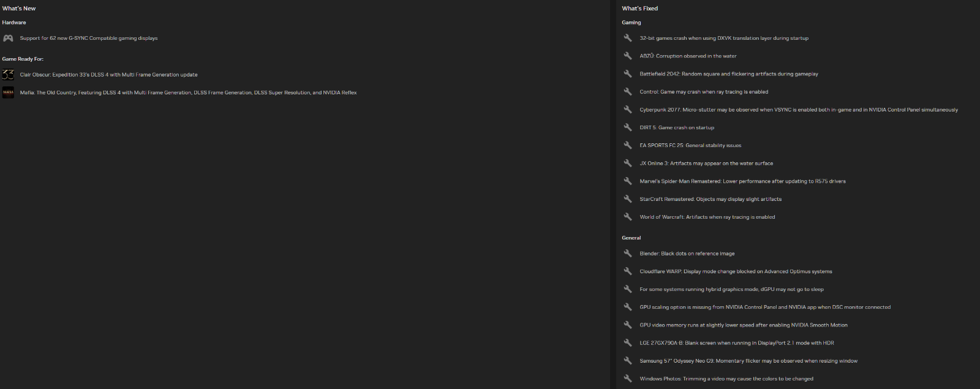Viewport: 980px width, 389px height.
Task: Click wrench icon next to 32-bit games crash
Action: (x=628, y=38)
